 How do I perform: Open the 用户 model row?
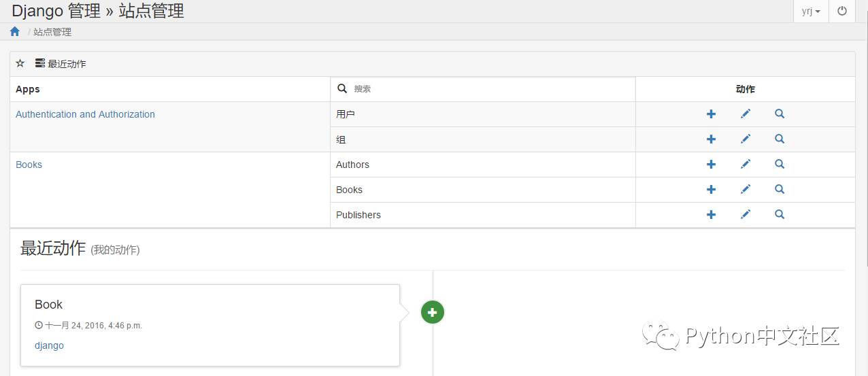coord(346,114)
